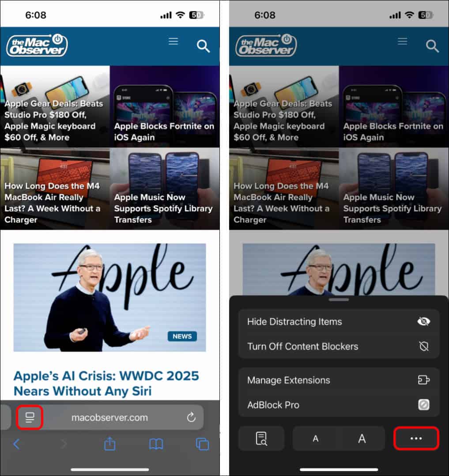Viewport: 449px width, 476px height.
Task: Toggle the AdBlock Pro extension
Action: pyautogui.click(x=339, y=404)
